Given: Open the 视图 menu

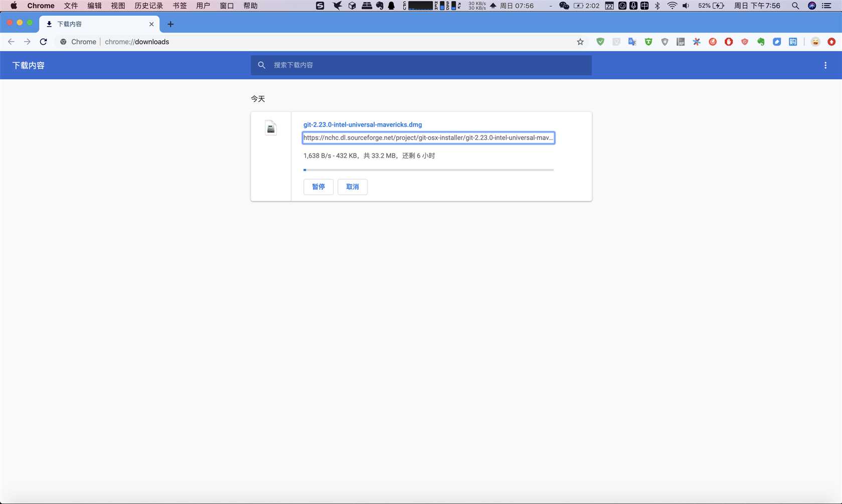Looking at the screenshot, I should tap(118, 6).
